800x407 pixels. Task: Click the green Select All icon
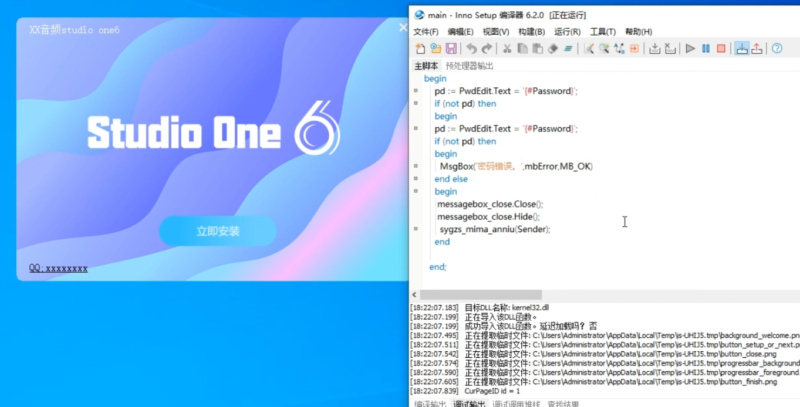568,48
